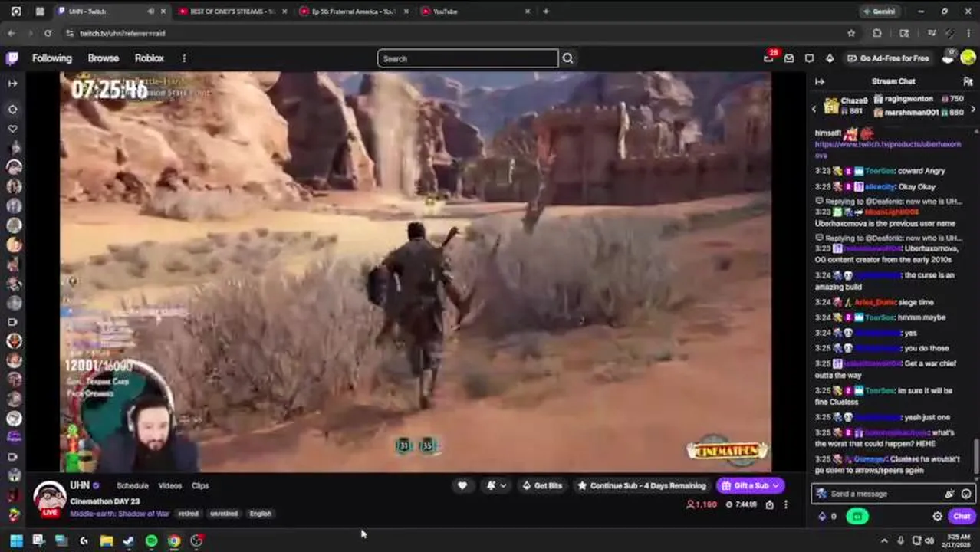
Task: Open File Explorer from taskbar
Action: click(106, 540)
